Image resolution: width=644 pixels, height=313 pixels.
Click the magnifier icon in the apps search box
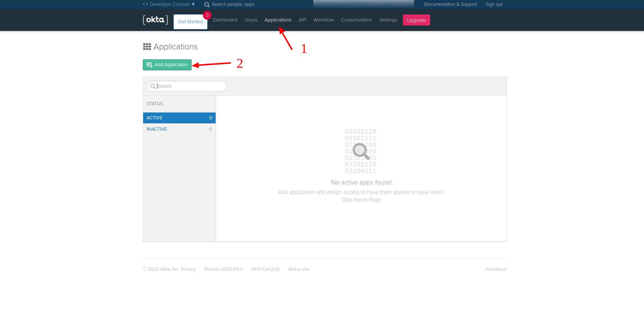click(x=153, y=86)
